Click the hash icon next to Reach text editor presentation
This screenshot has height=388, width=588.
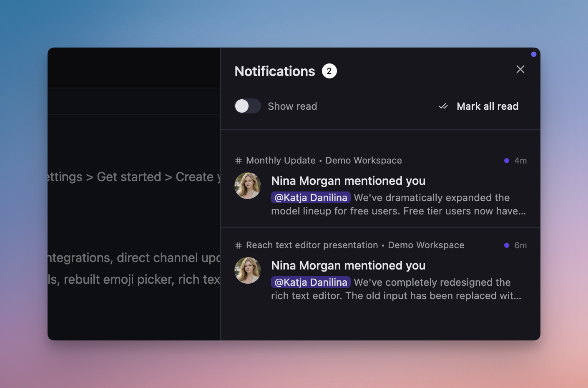[239, 245]
